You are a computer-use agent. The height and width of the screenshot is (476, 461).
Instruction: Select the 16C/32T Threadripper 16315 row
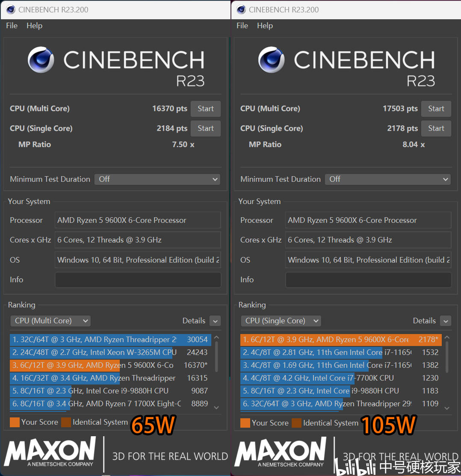(x=110, y=378)
